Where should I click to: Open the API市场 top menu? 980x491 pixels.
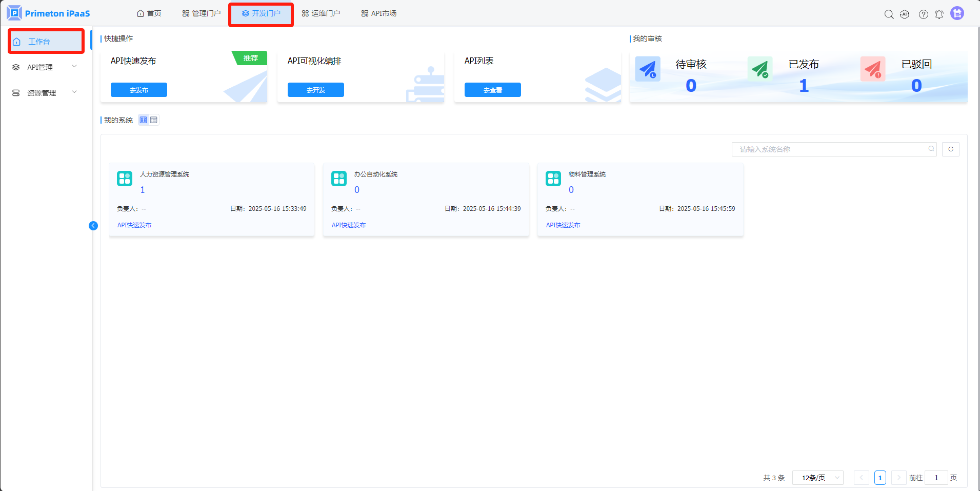pyautogui.click(x=379, y=13)
